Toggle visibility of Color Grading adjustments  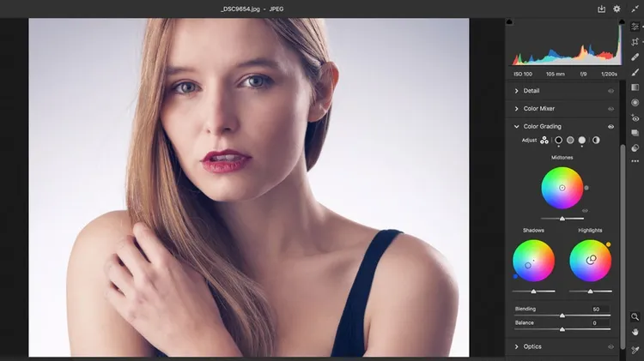pos(611,127)
